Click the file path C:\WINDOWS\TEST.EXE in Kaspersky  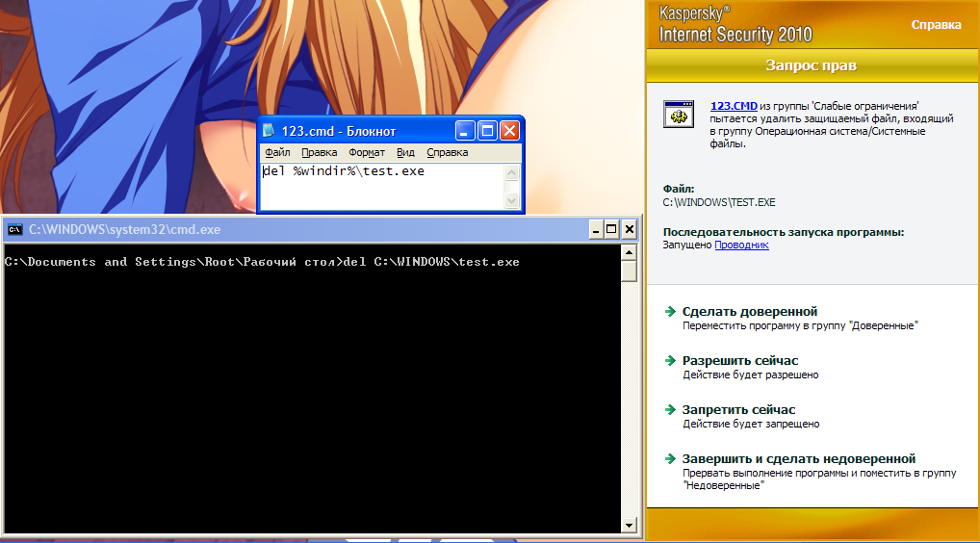pyautogui.click(x=719, y=202)
